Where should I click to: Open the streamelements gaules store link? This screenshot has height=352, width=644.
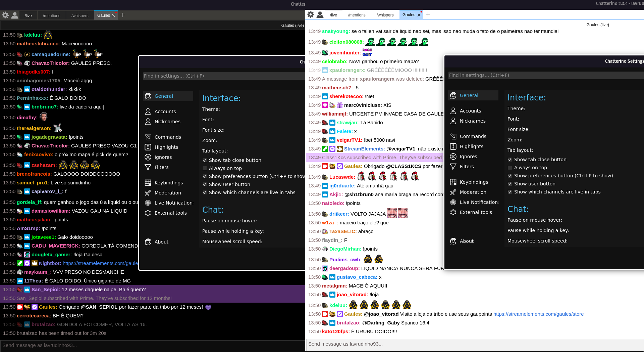pyautogui.click(x=538, y=314)
